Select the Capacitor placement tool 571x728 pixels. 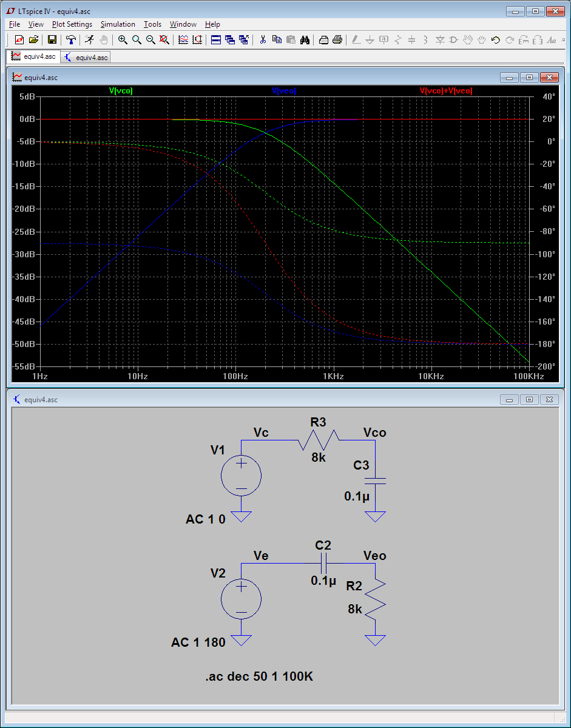411,39
